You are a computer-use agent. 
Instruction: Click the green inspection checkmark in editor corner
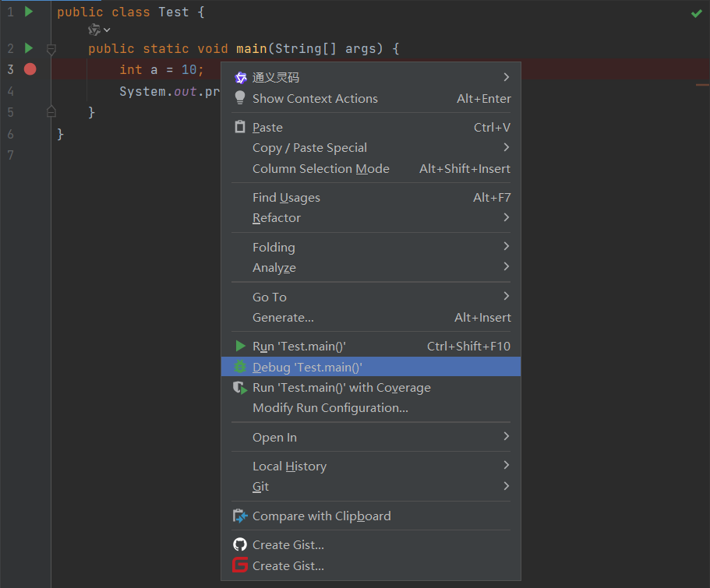point(696,13)
